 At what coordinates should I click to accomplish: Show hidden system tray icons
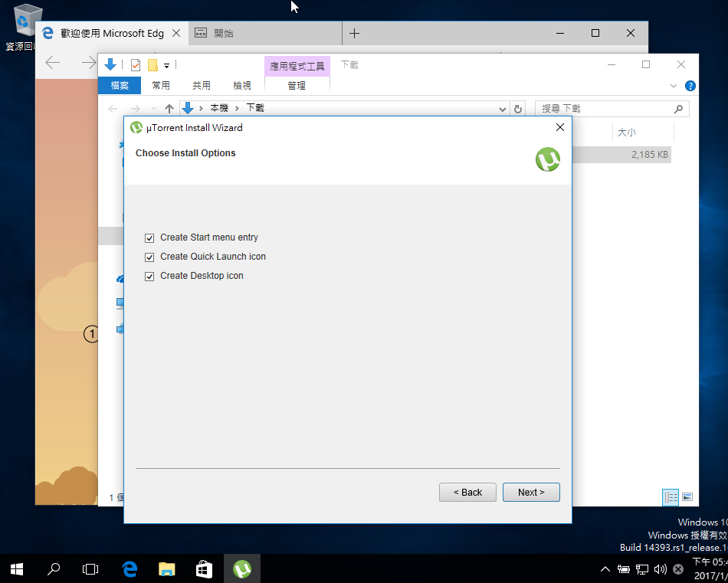coord(605,568)
